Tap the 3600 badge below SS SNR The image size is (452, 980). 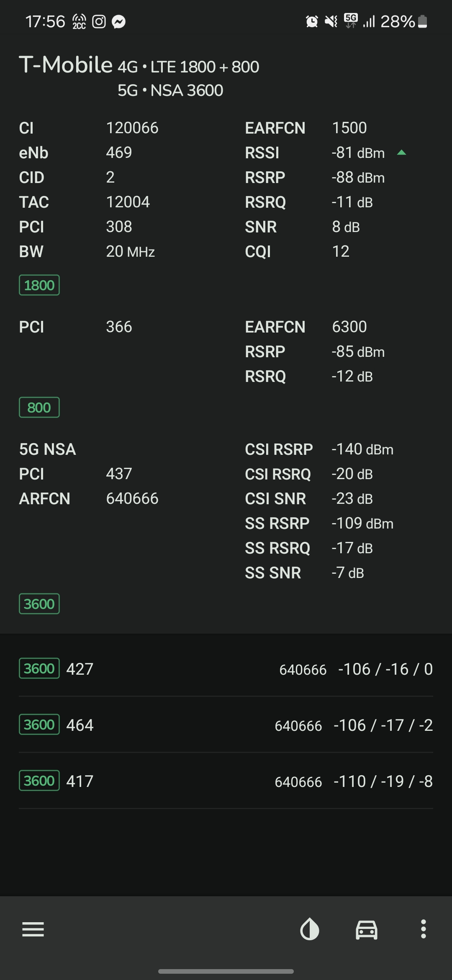tap(39, 604)
